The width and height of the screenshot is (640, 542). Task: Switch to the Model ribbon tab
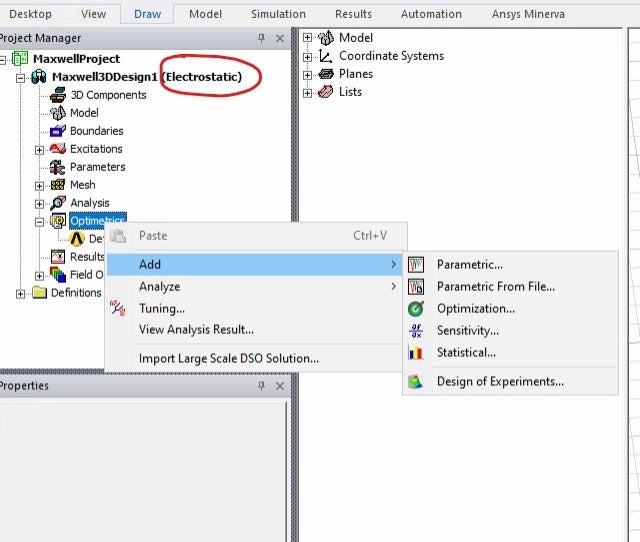(205, 14)
